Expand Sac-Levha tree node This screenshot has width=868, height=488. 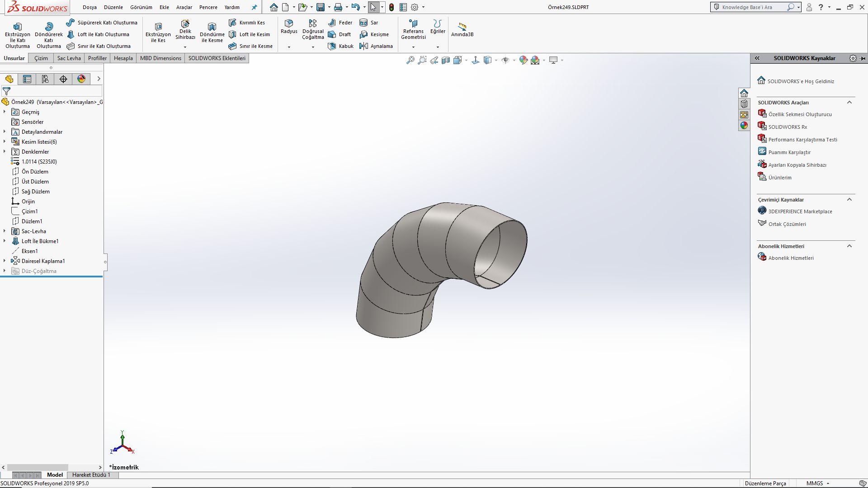click(x=5, y=231)
